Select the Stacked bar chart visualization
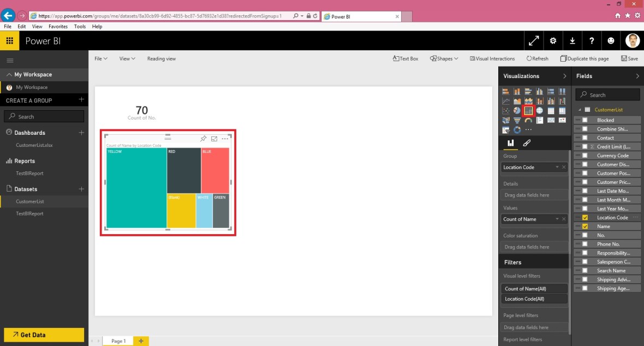 coord(506,92)
